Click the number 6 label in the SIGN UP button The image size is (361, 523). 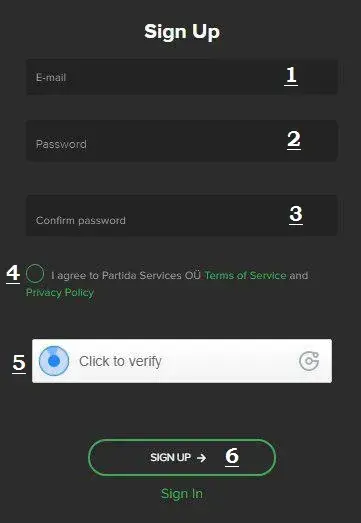pos(232,457)
